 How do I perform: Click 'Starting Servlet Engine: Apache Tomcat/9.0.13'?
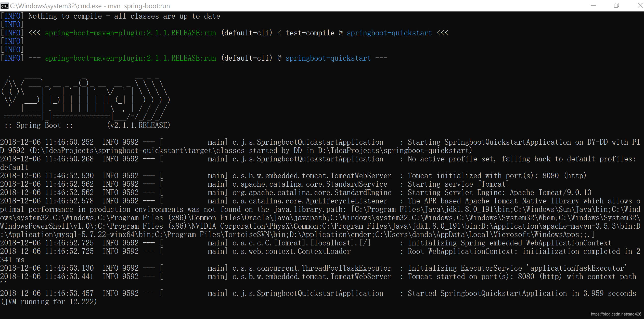coord(499,192)
